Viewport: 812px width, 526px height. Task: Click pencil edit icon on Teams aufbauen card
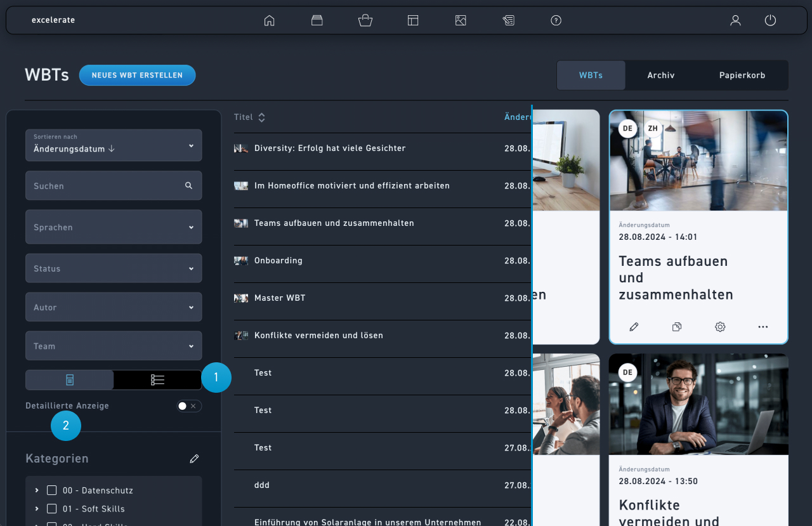(x=634, y=327)
